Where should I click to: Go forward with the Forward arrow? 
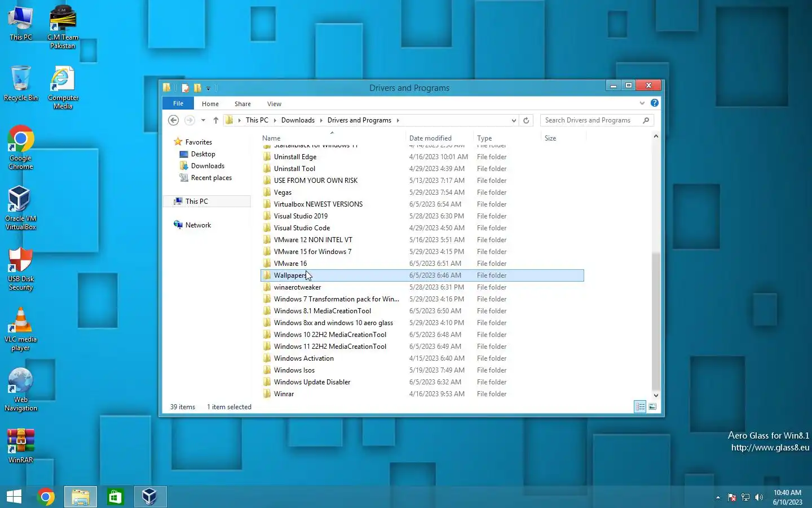coord(189,120)
